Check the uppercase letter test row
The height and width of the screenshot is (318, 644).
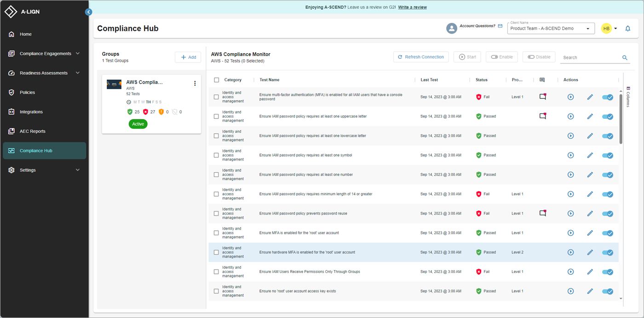coord(217,116)
